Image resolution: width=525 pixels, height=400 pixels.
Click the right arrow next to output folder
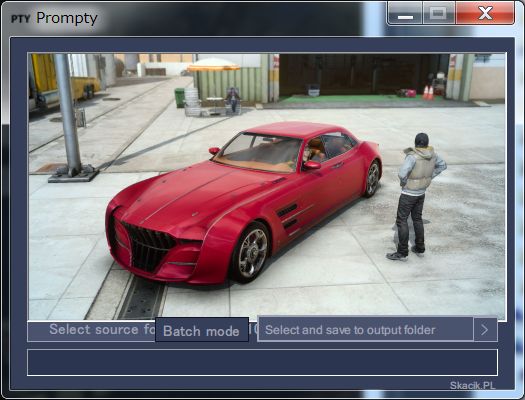coord(485,330)
